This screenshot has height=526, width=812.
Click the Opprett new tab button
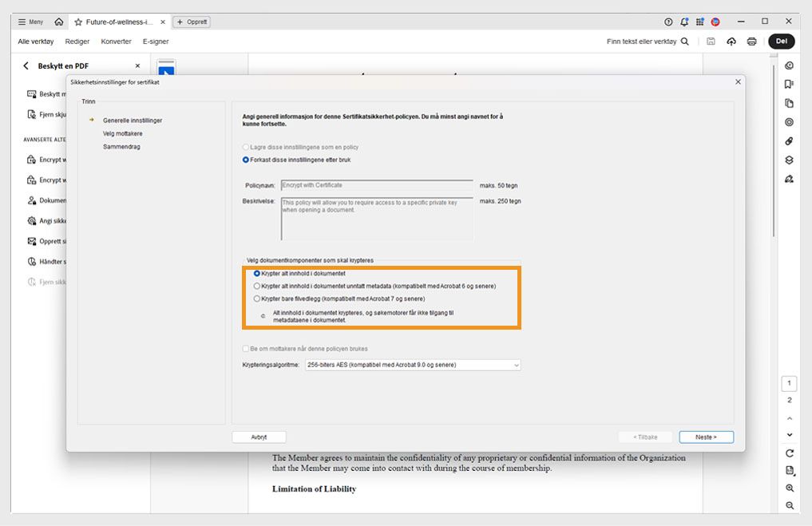coord(192,22)
